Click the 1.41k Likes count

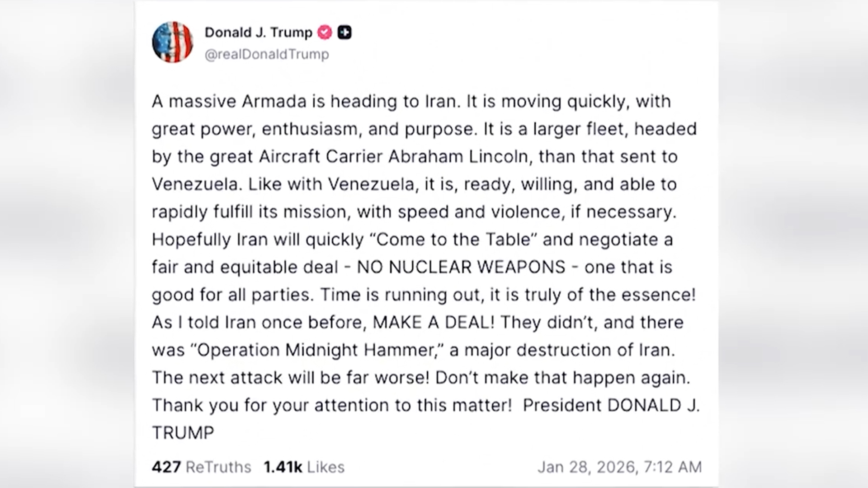[304, 467]
